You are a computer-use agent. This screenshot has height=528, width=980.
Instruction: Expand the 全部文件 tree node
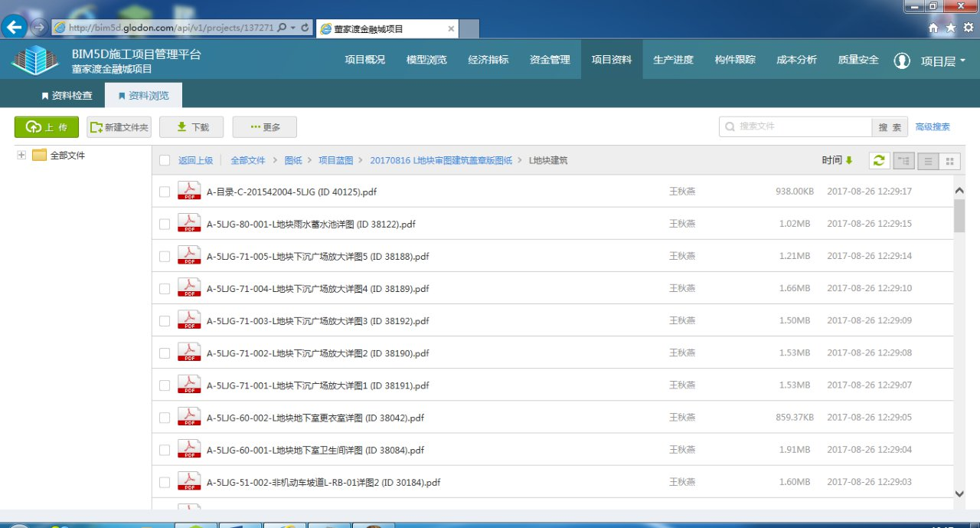tap(21, 155)
